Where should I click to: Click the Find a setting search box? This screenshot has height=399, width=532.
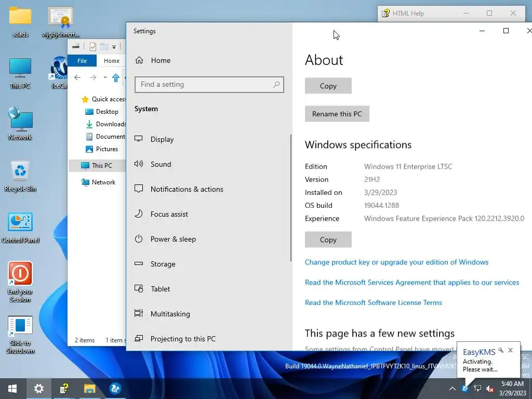click(x=209, y=85)
